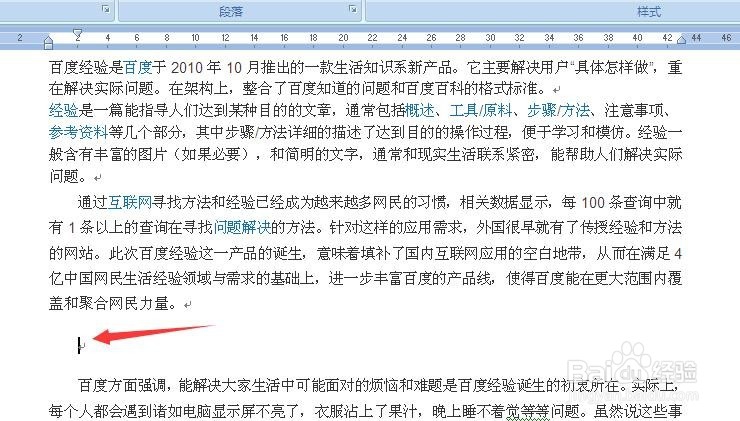Click the left indent marker on ruler
This screenshot has width=740, height=421.
[x=49, y=43]
